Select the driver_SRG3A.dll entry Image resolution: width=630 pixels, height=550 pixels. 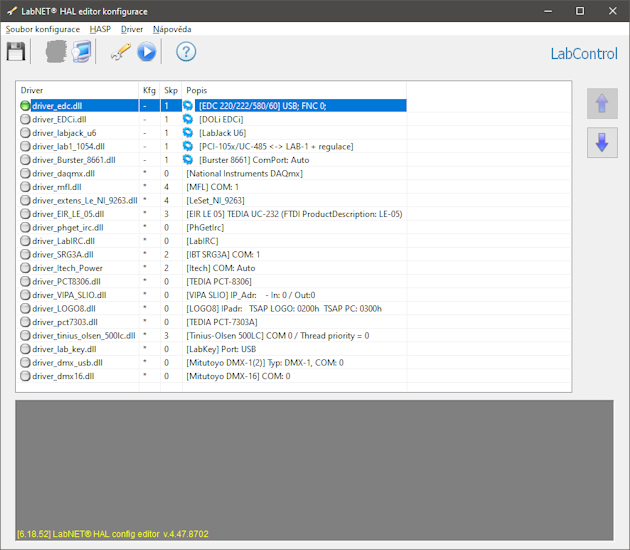point(63,254)
